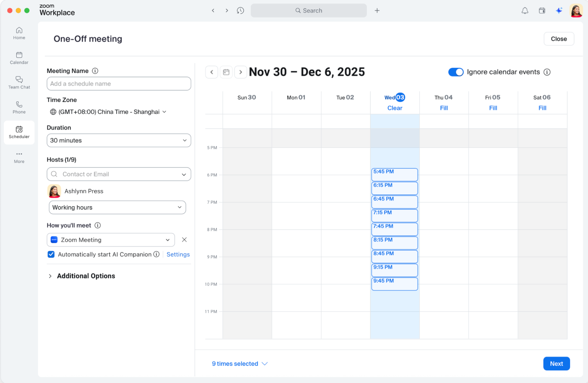Open the mini calendar date picker
The width and height of the screenshot is (588, 383).
[x=226, y=72]
